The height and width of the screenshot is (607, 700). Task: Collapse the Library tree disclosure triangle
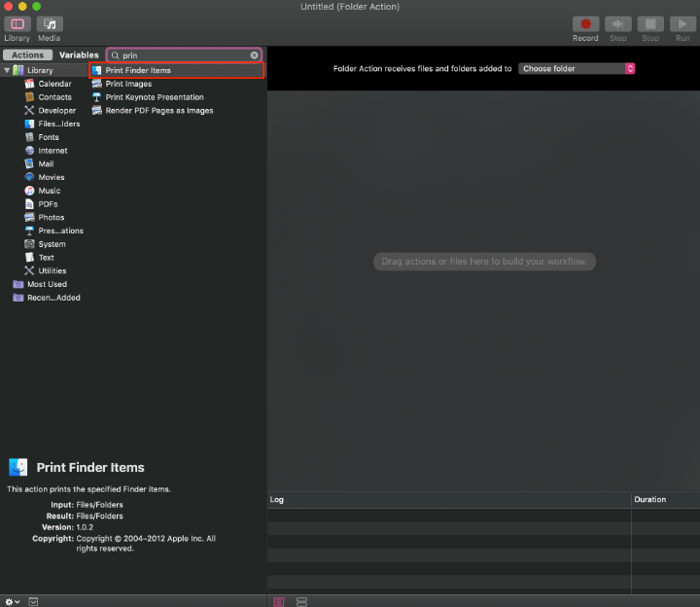coord(7,70)
